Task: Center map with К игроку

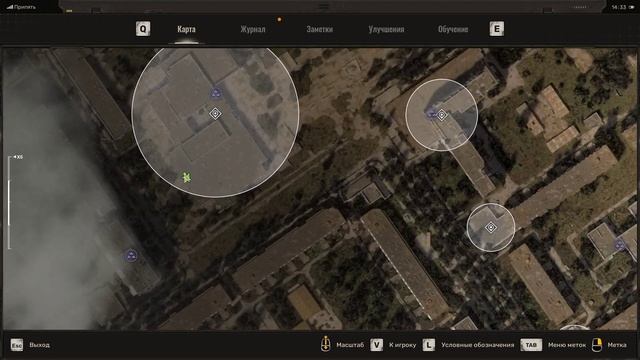Action: click(x=402, y=345)
